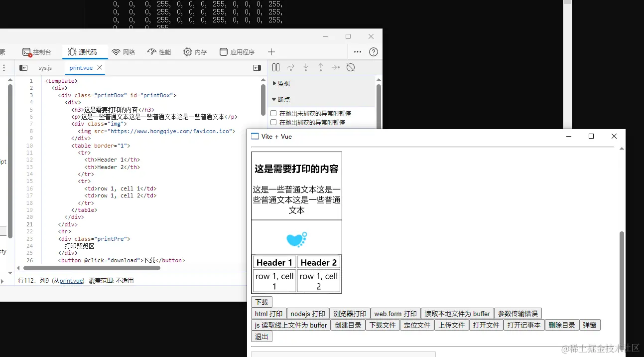Click the 弹窗 button
This screenshot has height=357, width=644.
click(x=590, y=325)
